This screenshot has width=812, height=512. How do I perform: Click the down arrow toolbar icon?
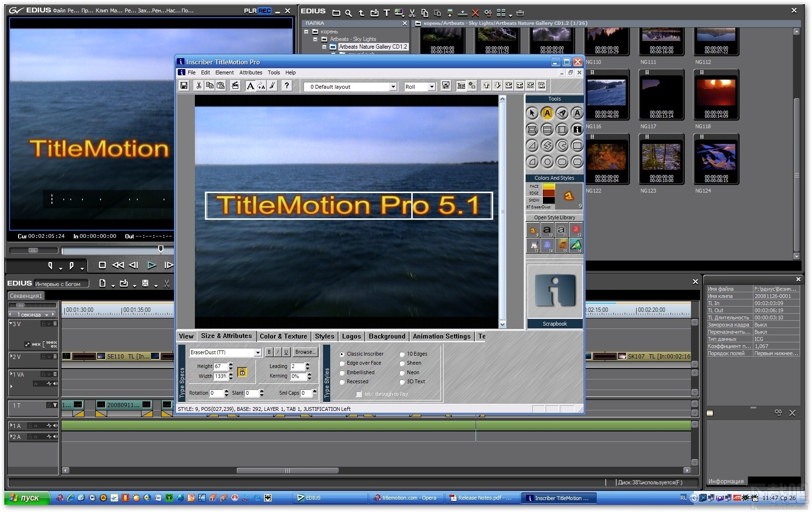[x=497, y=85]
